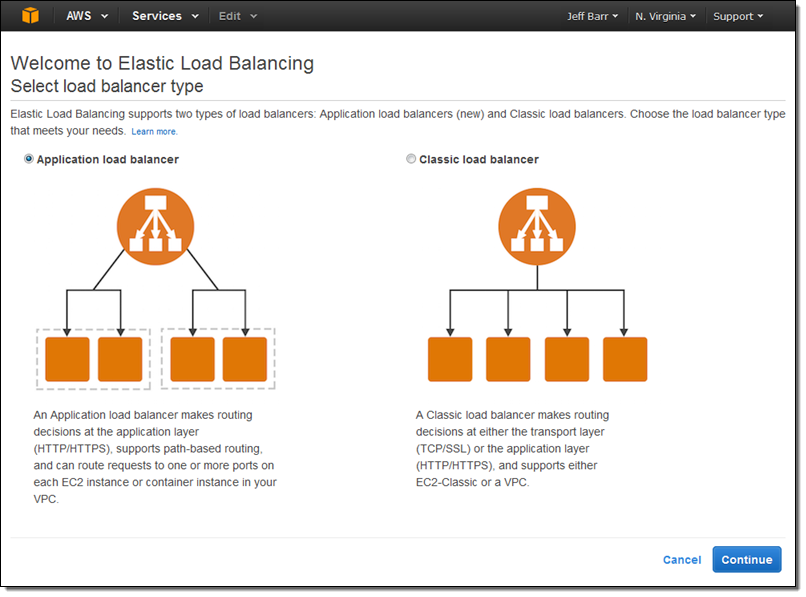The height and width of the screenshot is (597, 806).
Task: Select the Classic load balancer radio button
Action: click(411, 159)
